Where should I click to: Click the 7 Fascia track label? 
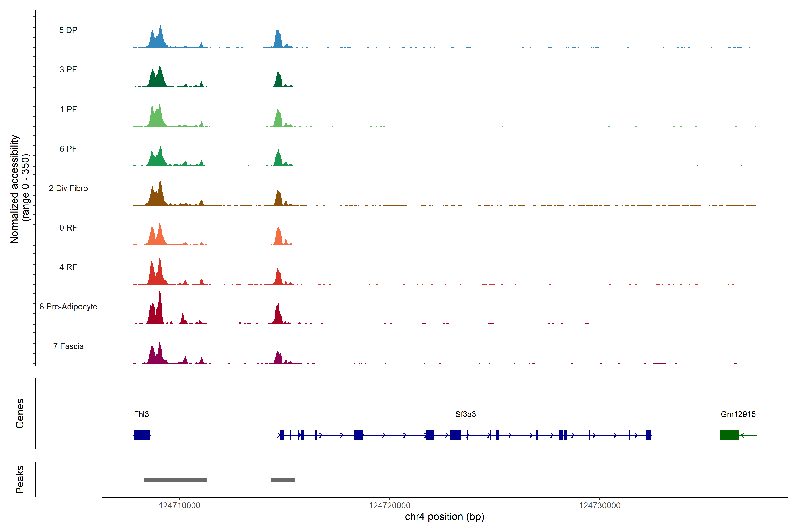click(68, 346)
